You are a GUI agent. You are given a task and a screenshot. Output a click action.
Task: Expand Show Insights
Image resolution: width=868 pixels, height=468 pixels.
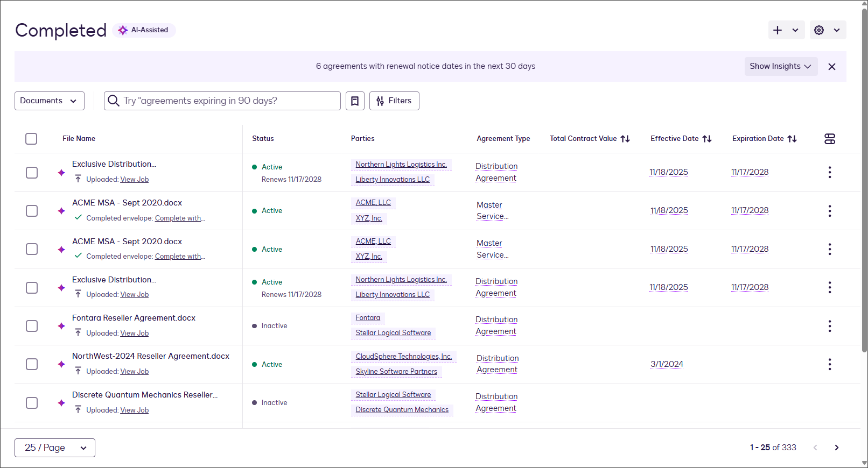(x=781, y=66)
